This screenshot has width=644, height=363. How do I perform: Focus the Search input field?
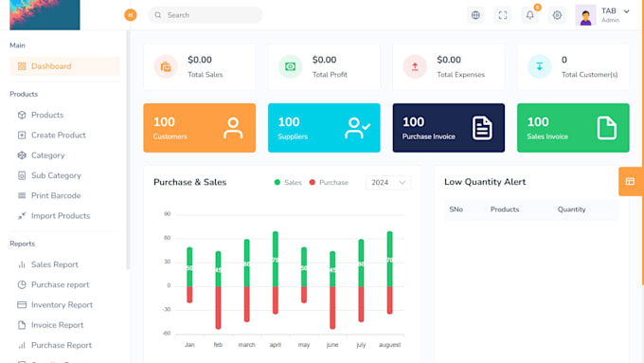(206, 15)
